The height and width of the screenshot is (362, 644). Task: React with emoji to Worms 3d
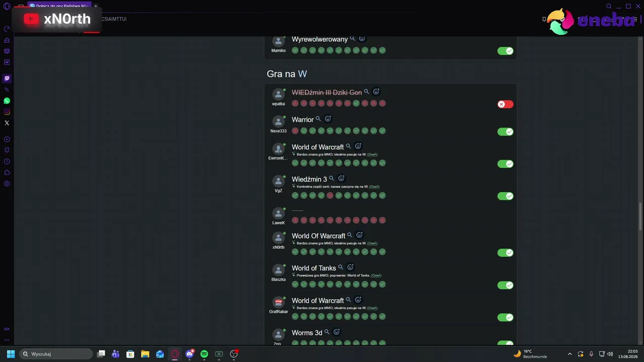(337, 332)
